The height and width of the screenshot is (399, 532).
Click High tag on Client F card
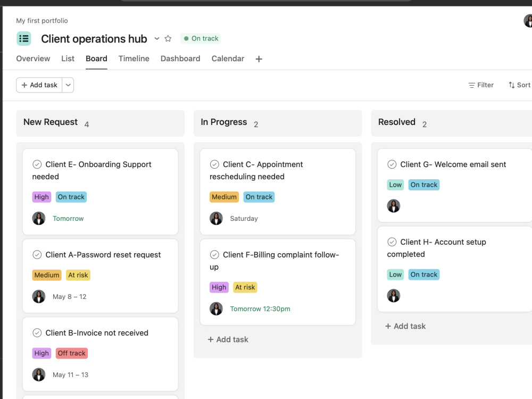coord(219,287)
